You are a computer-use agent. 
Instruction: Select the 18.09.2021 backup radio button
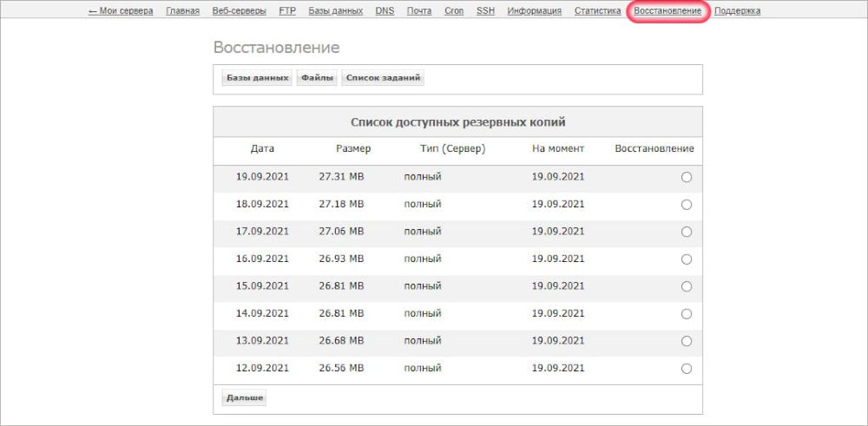[687, 205]
